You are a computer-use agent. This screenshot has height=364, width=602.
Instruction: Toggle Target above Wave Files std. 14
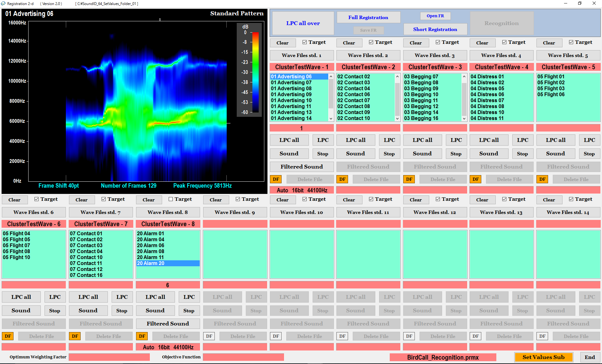pos(571,199)
